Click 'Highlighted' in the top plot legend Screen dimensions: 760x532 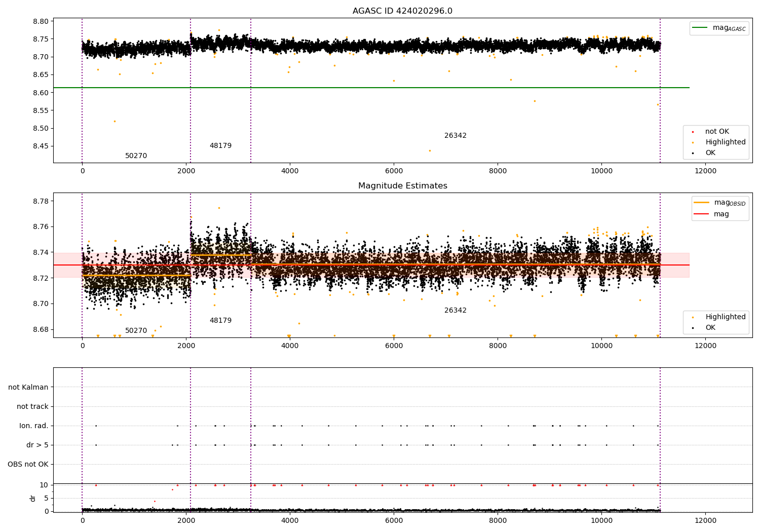(x=725, y=142)
